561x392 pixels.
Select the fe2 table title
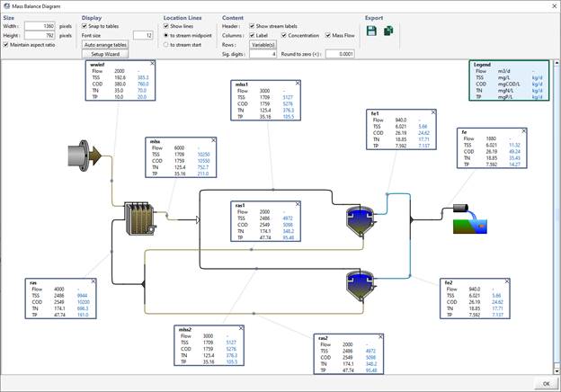(x=449, y=282)
